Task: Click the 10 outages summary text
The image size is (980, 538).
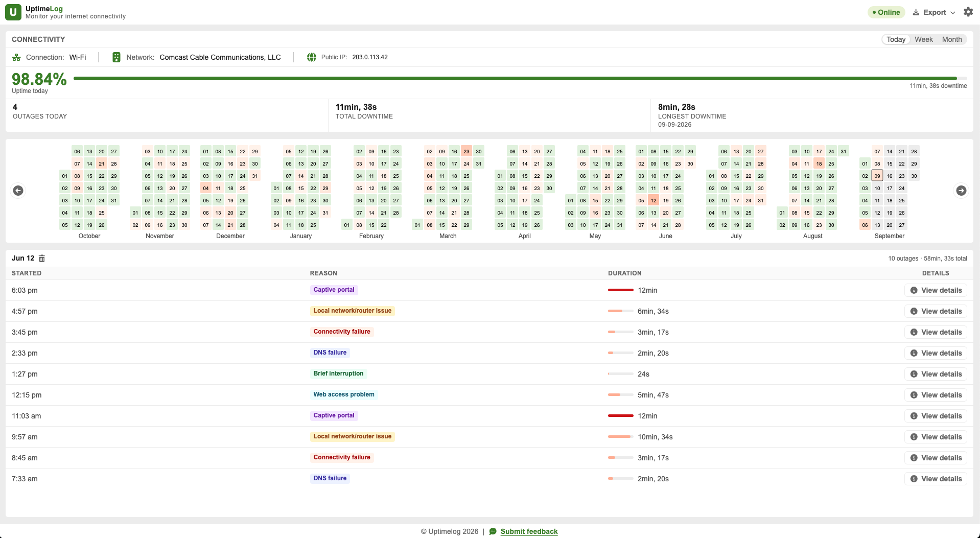Action: (x=927, y=259)
